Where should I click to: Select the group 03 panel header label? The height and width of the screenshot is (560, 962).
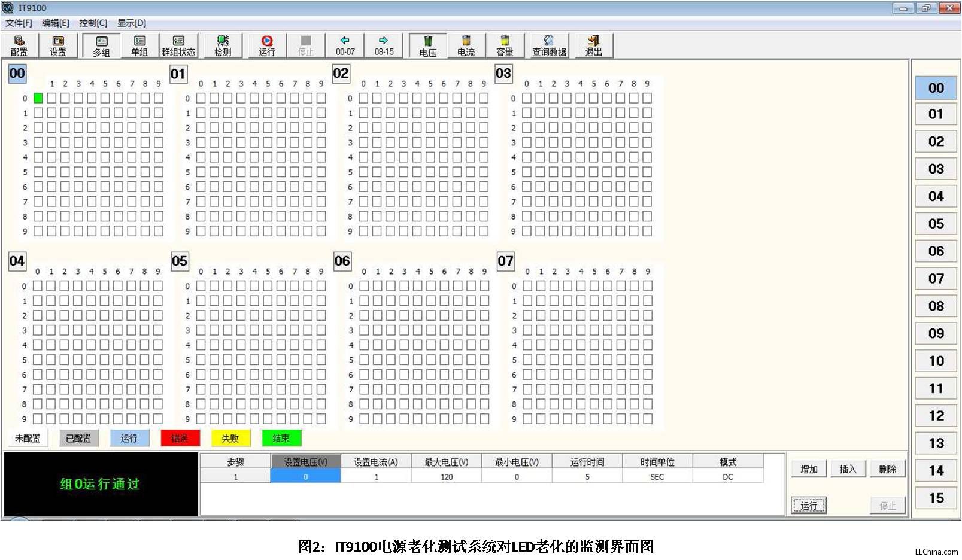tap(503, 74)
